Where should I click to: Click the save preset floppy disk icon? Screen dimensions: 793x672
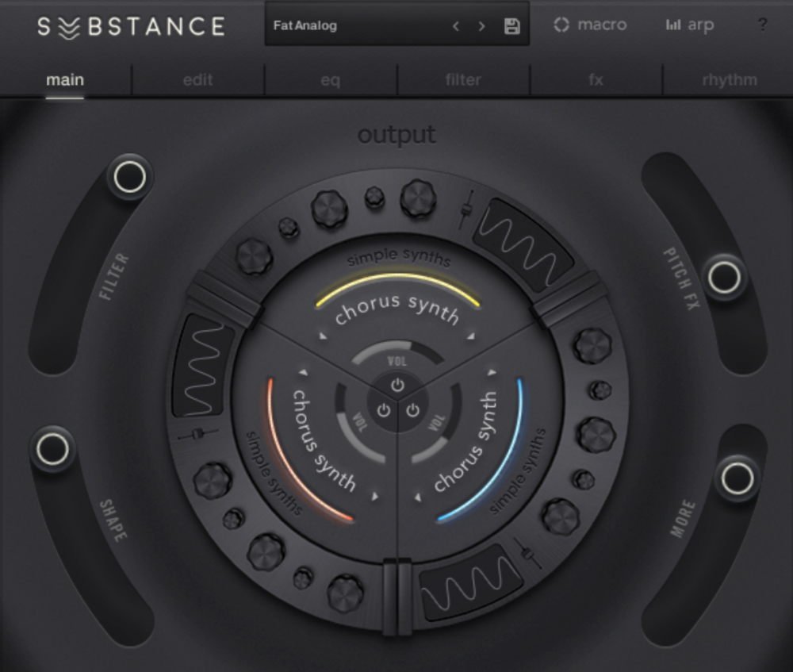click(511, 26)
